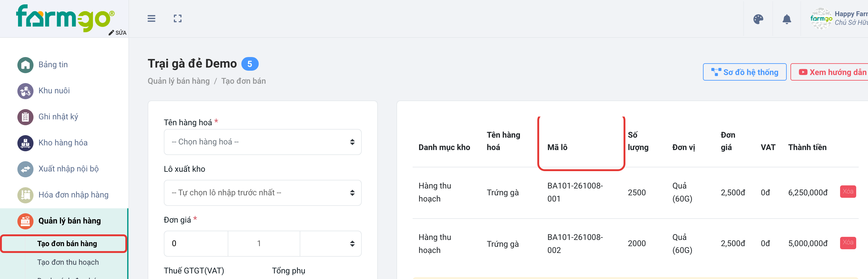Select Quản lý bán hàng register icon

pyautogui.click(x=25, y=221)
